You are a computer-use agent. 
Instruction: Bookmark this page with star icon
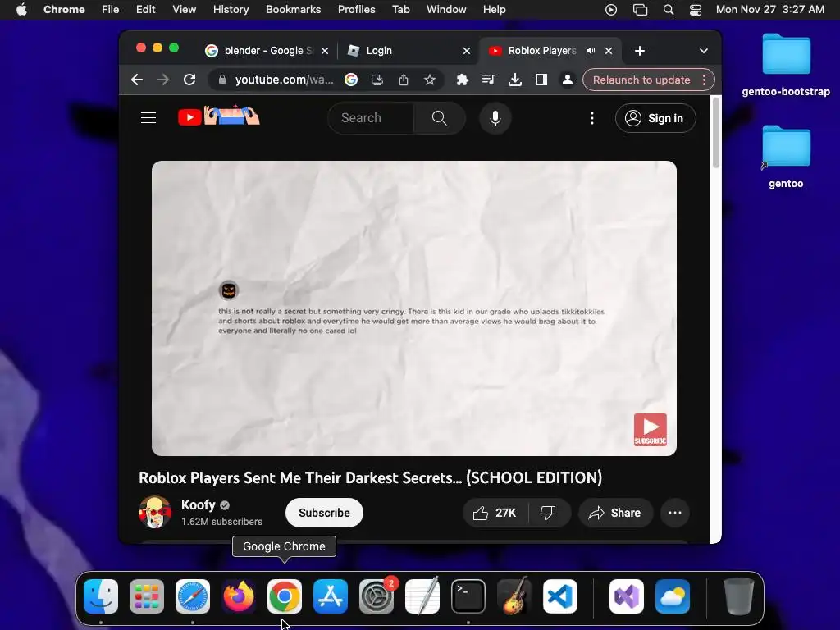pyautogui.click(x=429, y=80)
